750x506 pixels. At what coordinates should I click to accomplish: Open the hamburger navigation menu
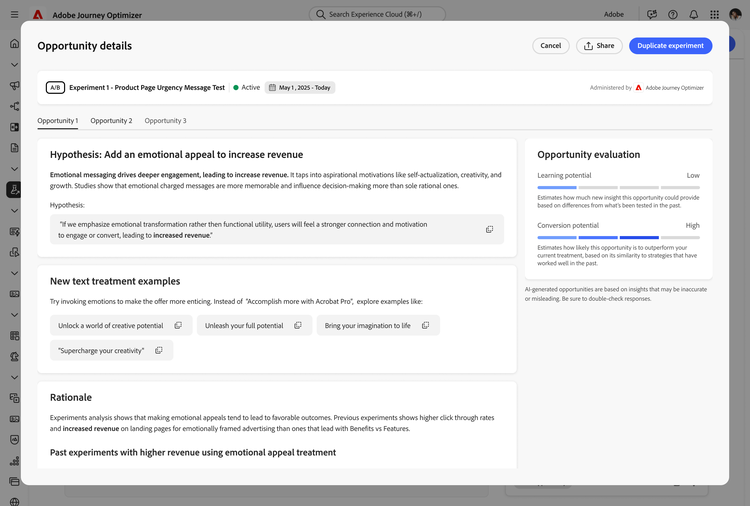14,15
